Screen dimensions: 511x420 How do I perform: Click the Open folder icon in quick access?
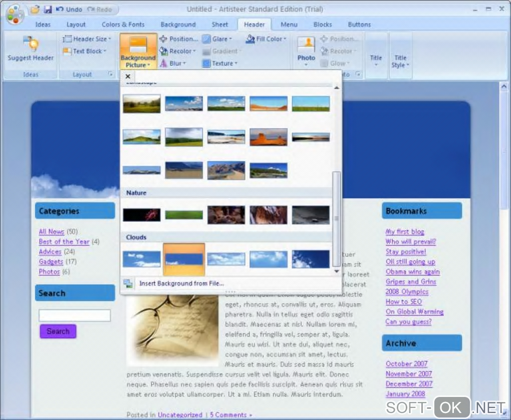click(x=35, y=10)
